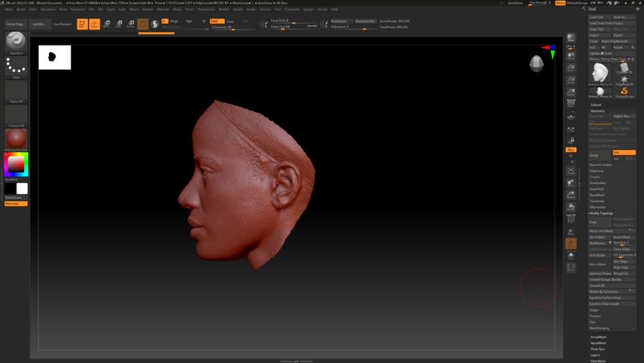Toggle Zadd sculpting mode
The height and width of the screenshot is (363, 644).
pos(217,21)
